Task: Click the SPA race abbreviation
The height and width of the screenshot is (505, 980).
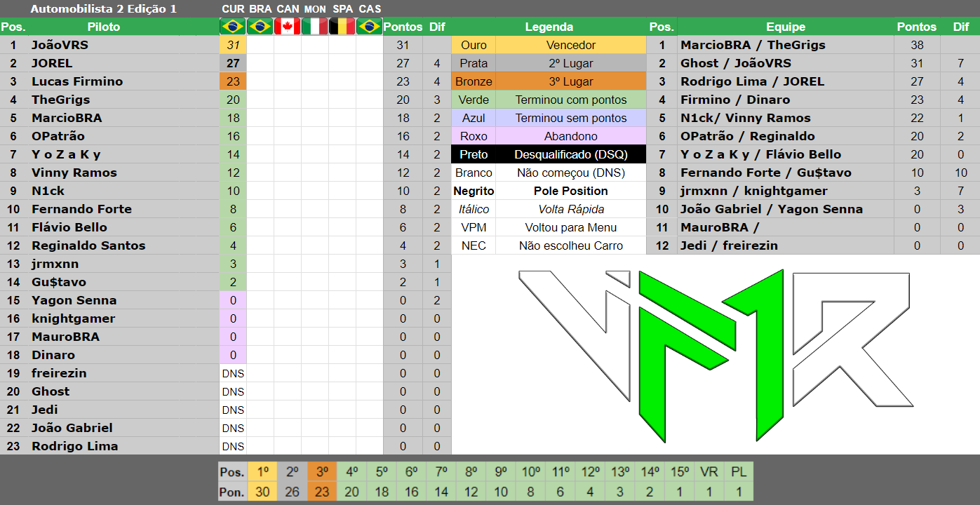Action: [x=342, y=9]
